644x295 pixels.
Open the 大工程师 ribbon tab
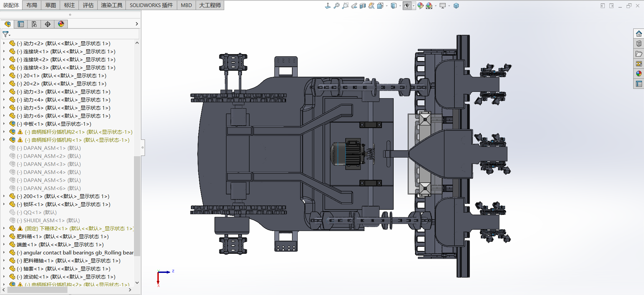point(210,5)
